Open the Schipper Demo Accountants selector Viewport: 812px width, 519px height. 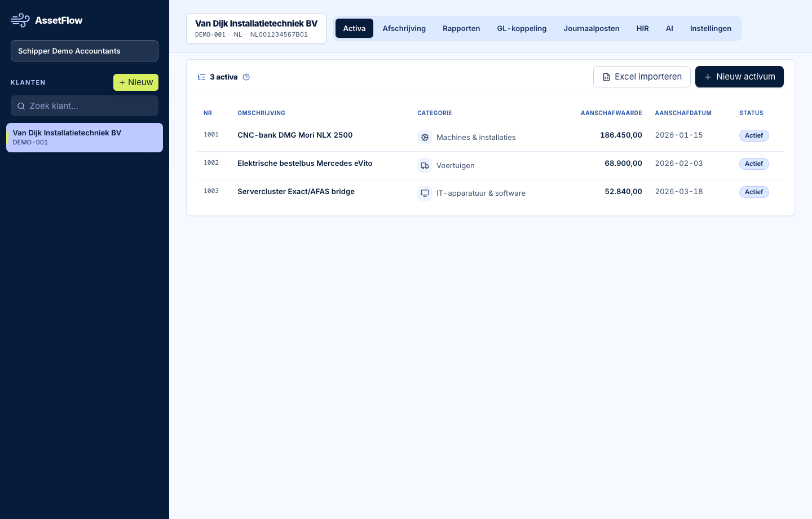[85, 51]
